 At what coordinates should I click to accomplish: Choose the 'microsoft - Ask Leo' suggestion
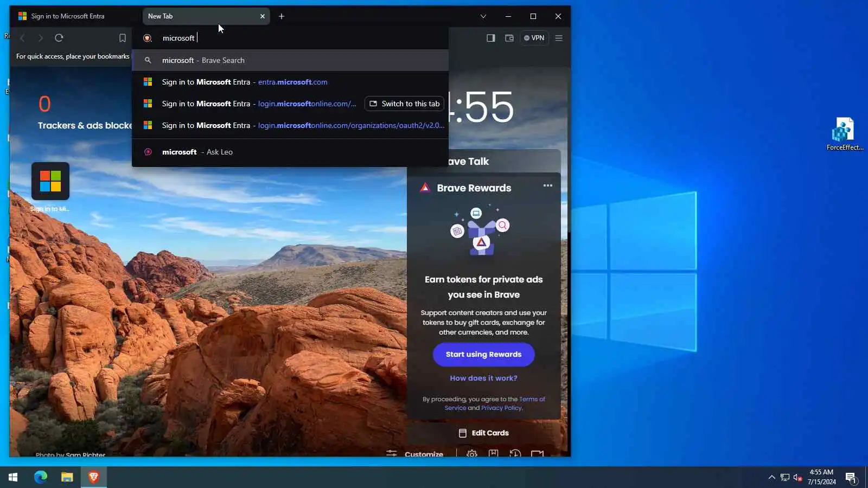tap(290, 152)
